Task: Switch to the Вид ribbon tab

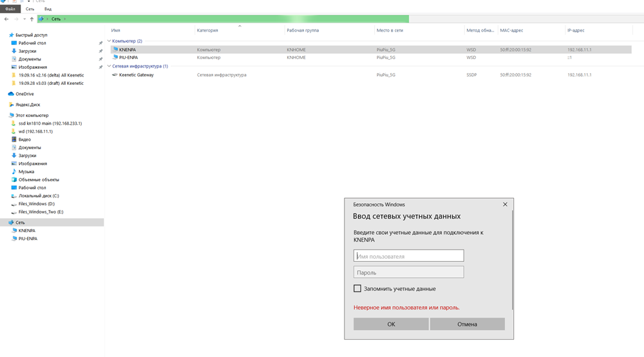Action: (48, 8)
